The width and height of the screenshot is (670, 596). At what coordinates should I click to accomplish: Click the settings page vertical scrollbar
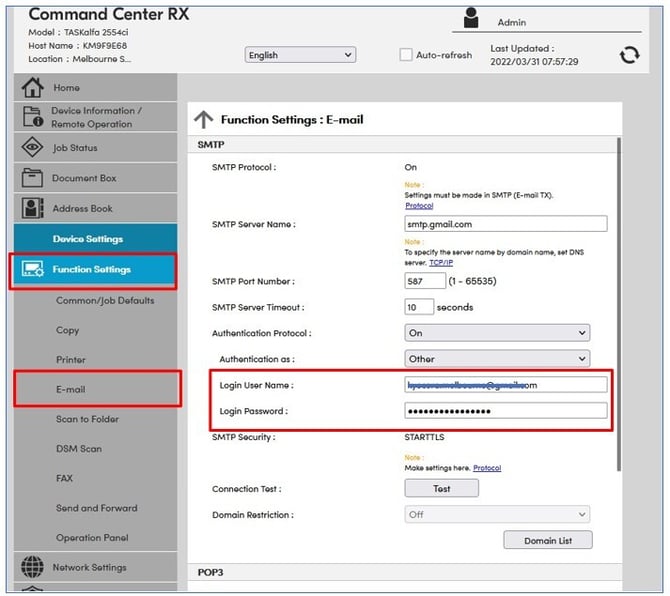(x=619, y=300)
